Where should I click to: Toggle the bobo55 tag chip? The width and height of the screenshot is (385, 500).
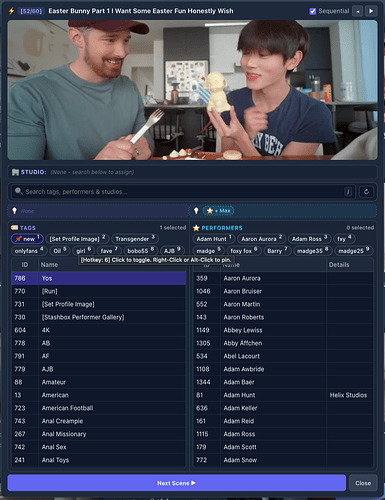coord(140,251)
